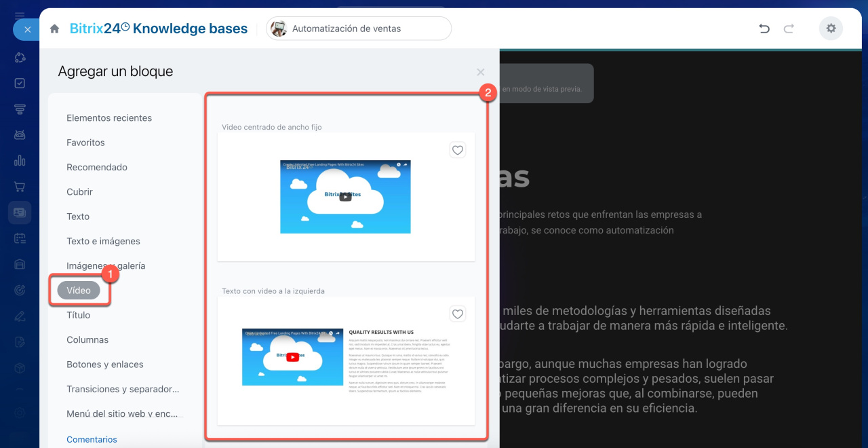Select the 'Texto e imágenes' category
Viewport: 868px width, 448px height.
[103, 241]
